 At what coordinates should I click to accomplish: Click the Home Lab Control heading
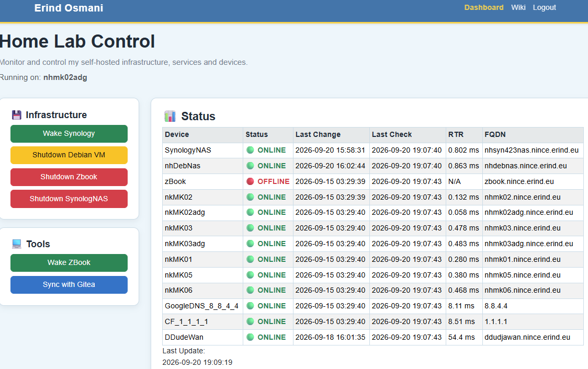[x=77, y=41]
